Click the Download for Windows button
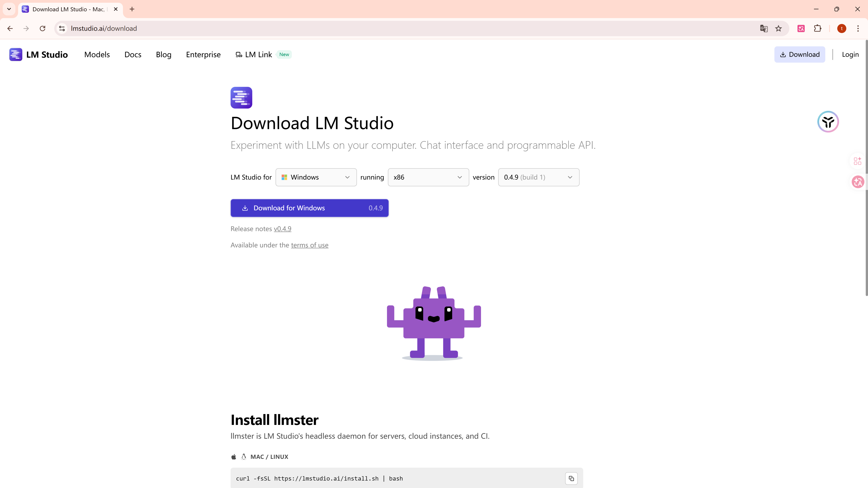Image resolution: width=868 pixels, height=488 pixels. (309, 208)
